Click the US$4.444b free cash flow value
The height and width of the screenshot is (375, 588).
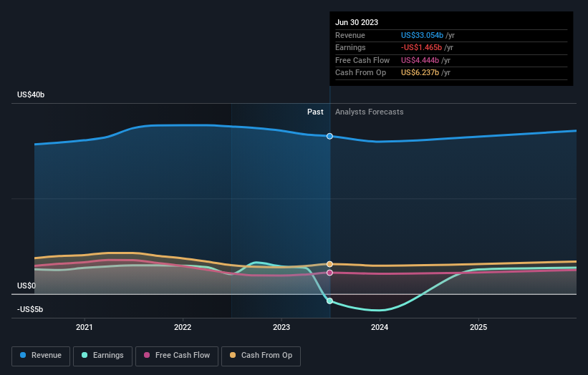[420, 60]
